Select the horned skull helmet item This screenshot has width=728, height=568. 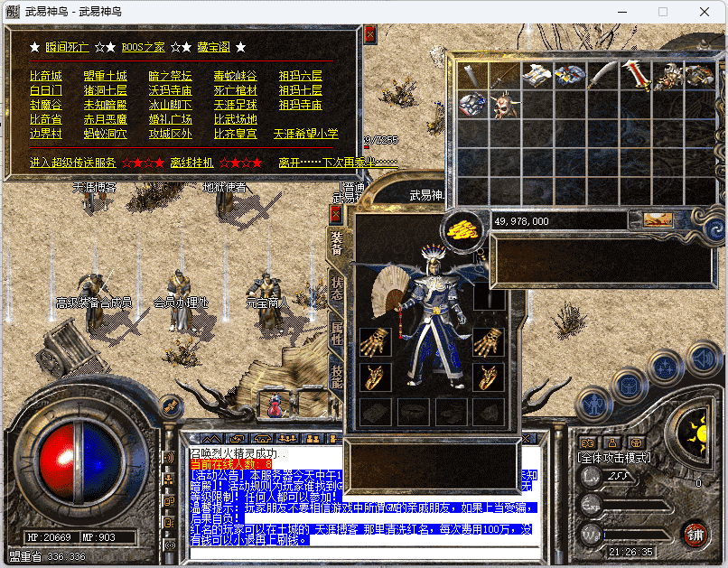(x=505, y=105)
